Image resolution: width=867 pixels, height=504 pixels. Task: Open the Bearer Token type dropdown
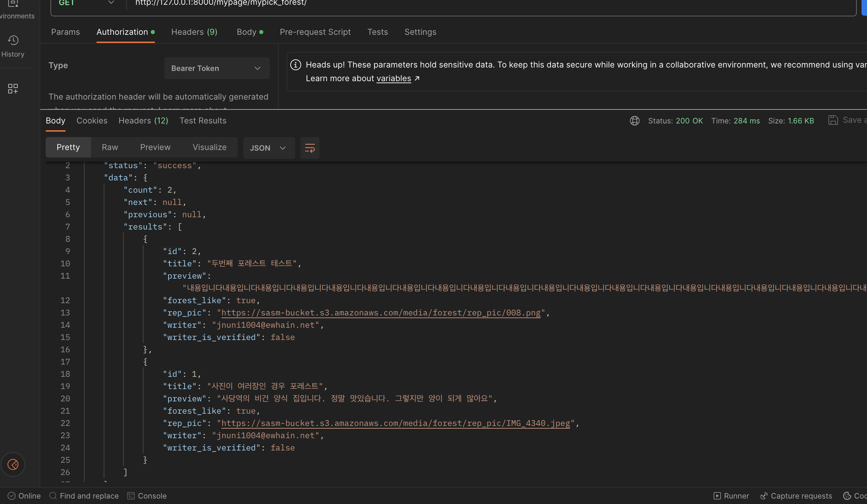pyautogui.click(x=217, y=68)
